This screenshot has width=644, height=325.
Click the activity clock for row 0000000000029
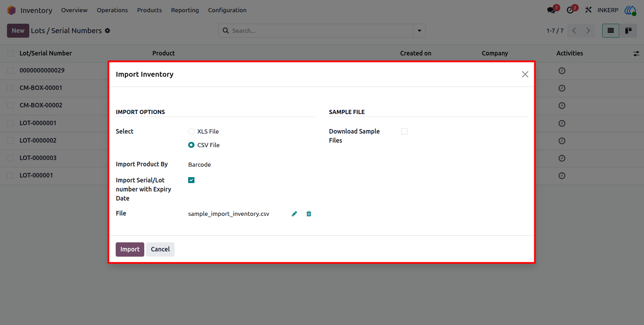[x=562, y=71]
